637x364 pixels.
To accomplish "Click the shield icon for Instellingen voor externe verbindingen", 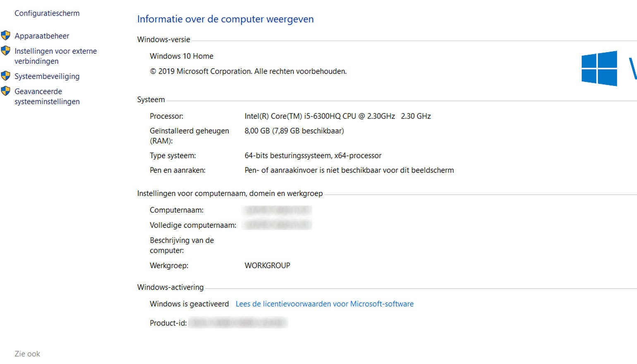I will 6,51.
